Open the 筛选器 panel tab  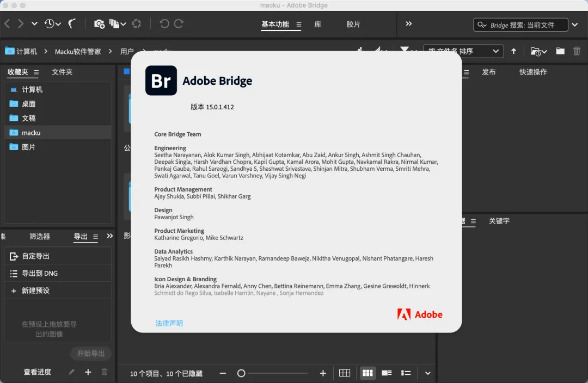pyautogui.click(x=40, y=237)
